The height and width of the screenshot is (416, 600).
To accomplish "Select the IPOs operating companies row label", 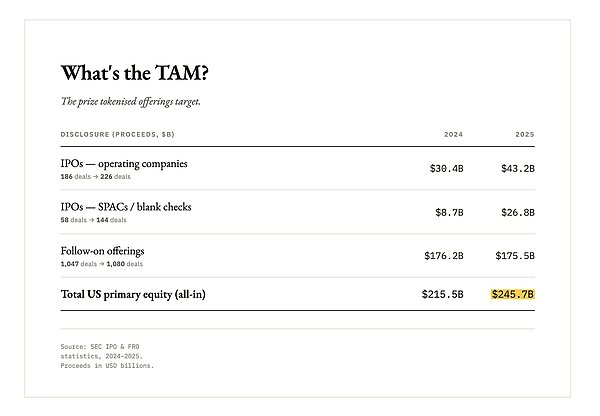I will click(124, 164).
